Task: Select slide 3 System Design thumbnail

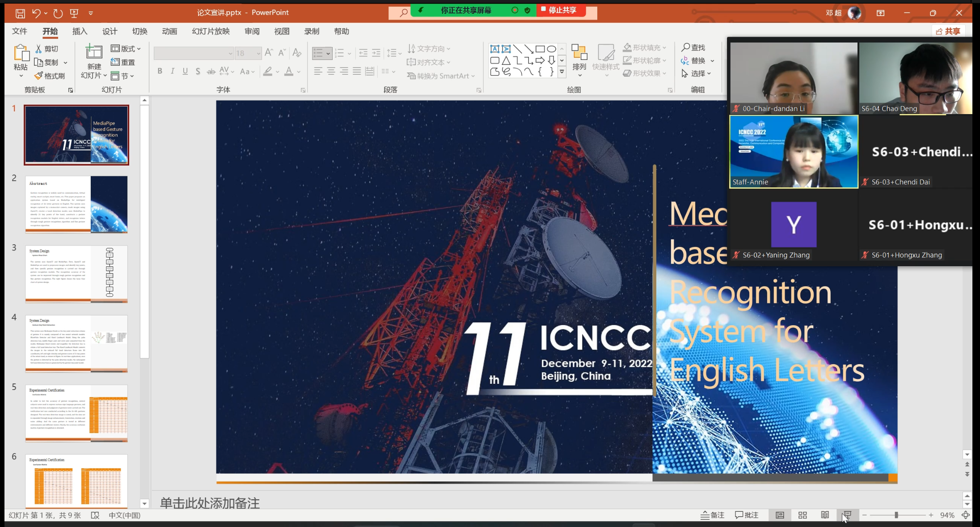Action: [x=76, y=274]
